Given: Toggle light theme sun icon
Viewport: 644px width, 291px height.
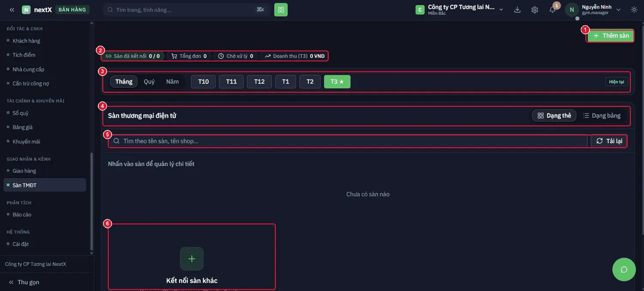Looking at the screenshot, I should [634, 9].
